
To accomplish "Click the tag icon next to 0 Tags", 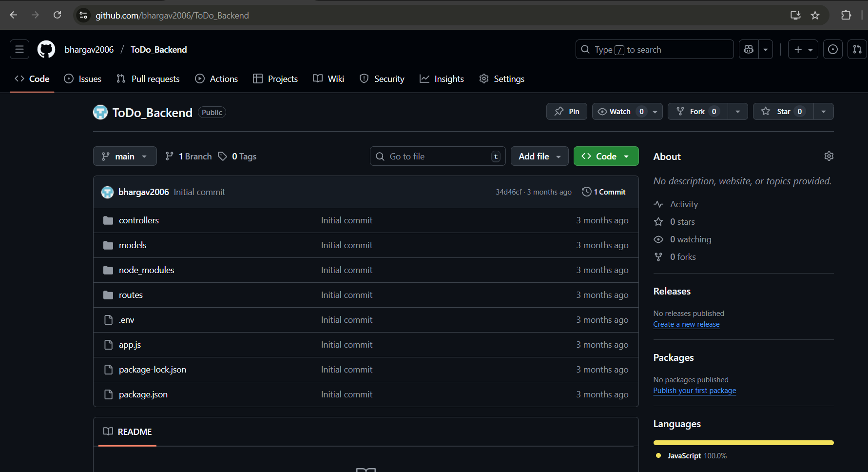I will click(x=222, y=156).
